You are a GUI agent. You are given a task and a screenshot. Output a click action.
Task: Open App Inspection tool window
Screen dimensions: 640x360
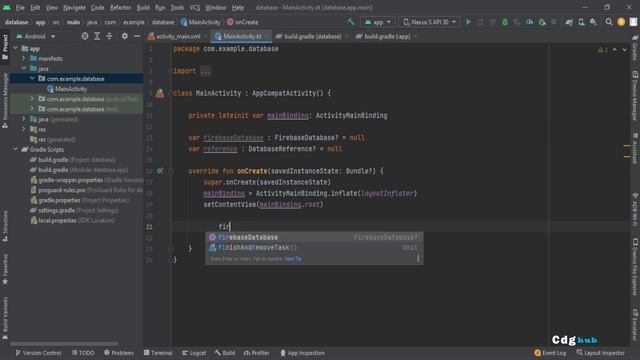(x=302, y=353)
